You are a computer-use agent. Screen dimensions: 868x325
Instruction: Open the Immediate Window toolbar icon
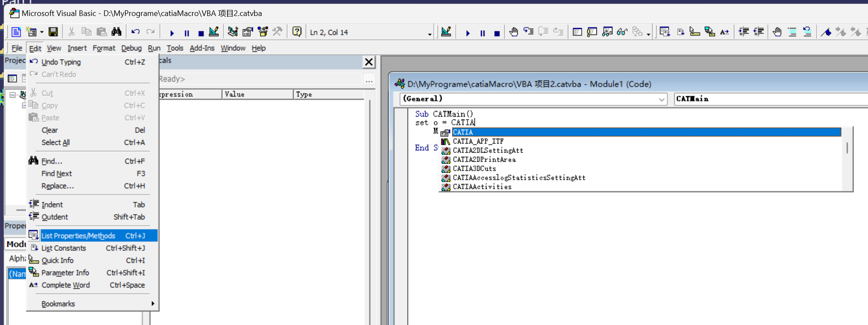click(592, 32)
